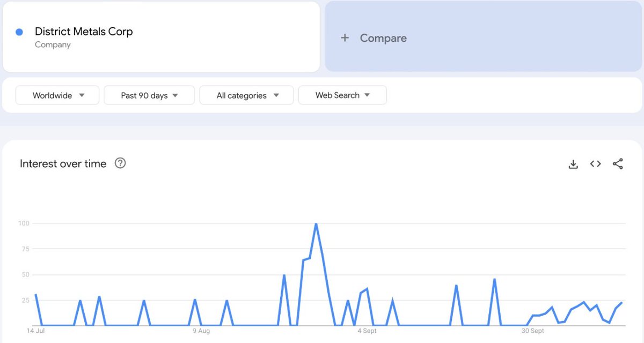Click the 4 Sept axis label
Image resolution: width=644 pixels, height=343 pixels.
[367, 331]
